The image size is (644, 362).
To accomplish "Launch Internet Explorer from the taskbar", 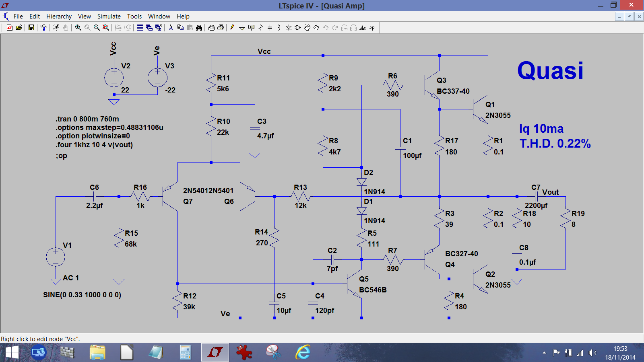I will click(x=303, y=353).
